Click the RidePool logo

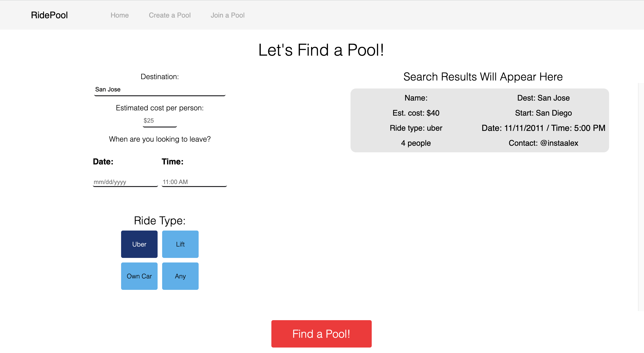point(49,15)
